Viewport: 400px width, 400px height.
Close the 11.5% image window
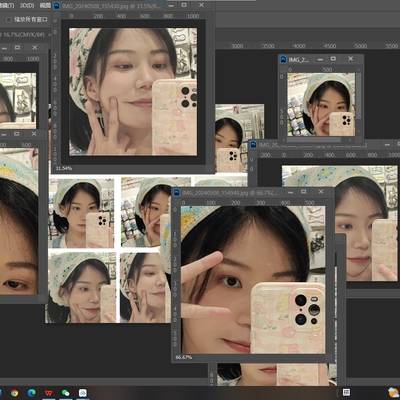[201, 5]
